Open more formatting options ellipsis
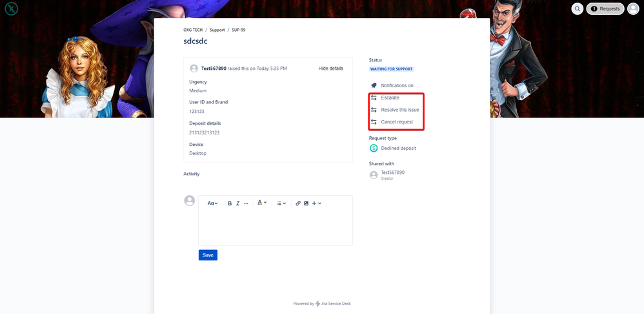The image size is (644, 314). click(246, 203)
